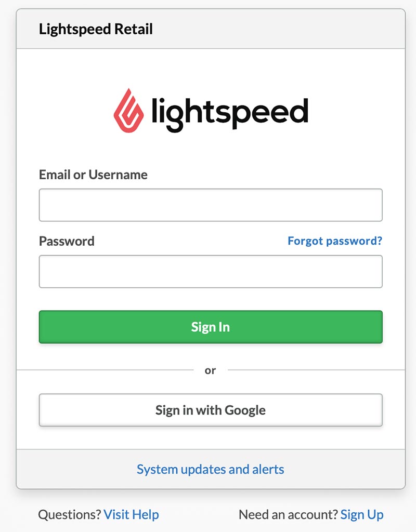416x532 pixels.
Task: Focus the Password input field
Action: click(x=211, y=271)
